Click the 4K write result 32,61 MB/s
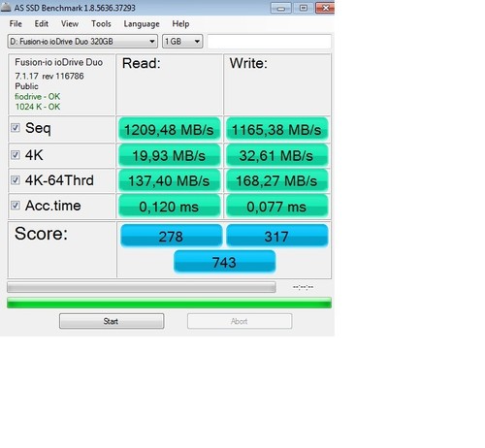This screenshot has height=448, width=485. (276, 155)
